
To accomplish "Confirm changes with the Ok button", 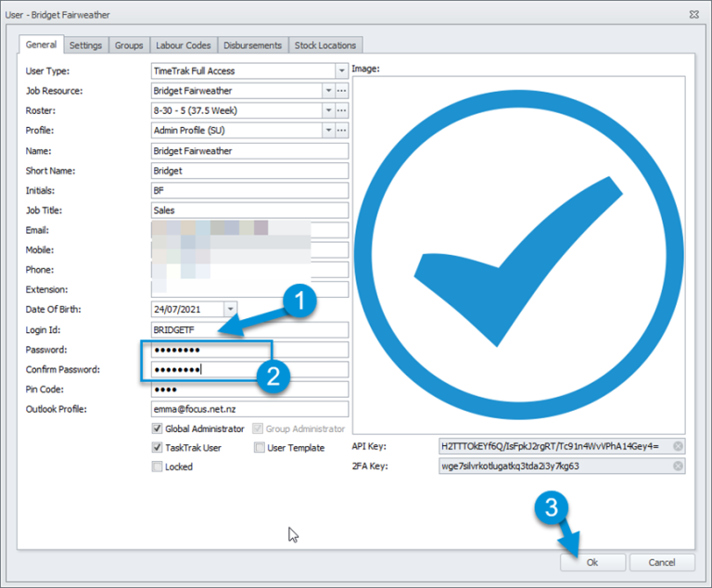I will point(592,563).
